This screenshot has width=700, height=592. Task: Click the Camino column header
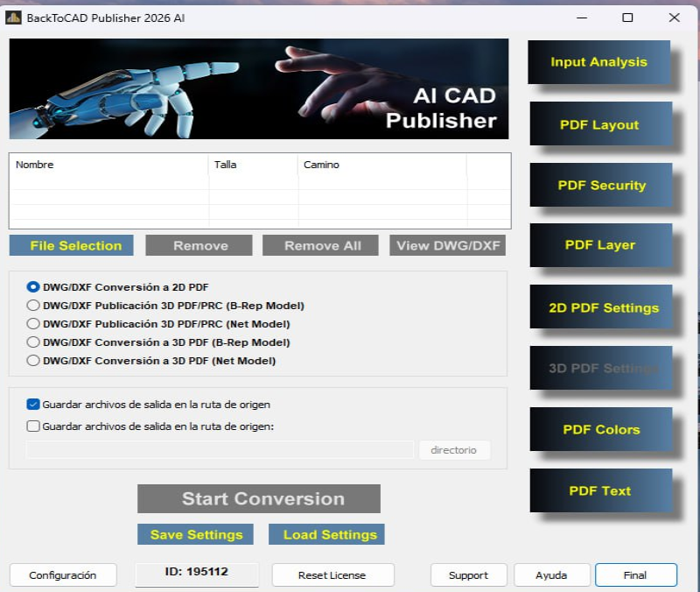pyautogui.click(x=382, y=165)
